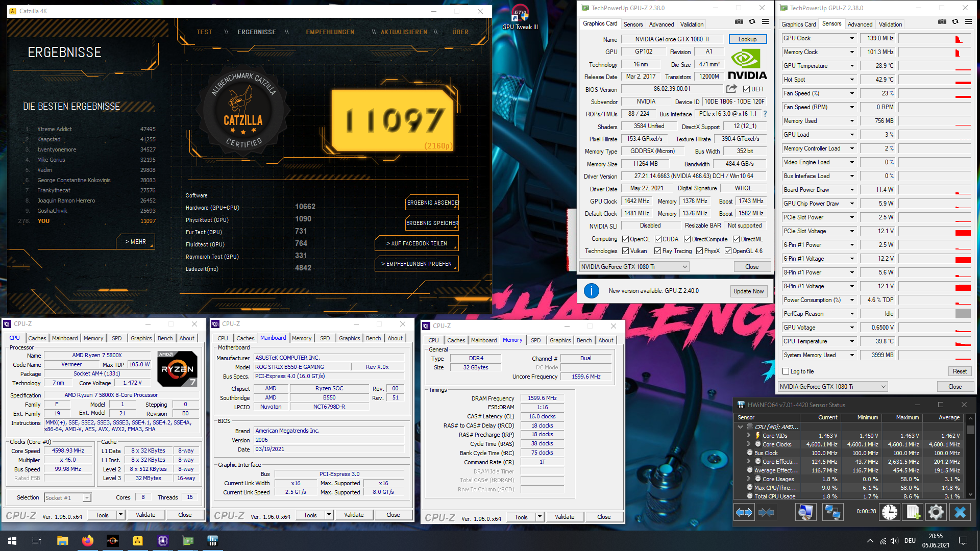This screenshot has height=551, width=980.
Task: Switch to TEST tab in Catzilla
Action: [204, 32]
